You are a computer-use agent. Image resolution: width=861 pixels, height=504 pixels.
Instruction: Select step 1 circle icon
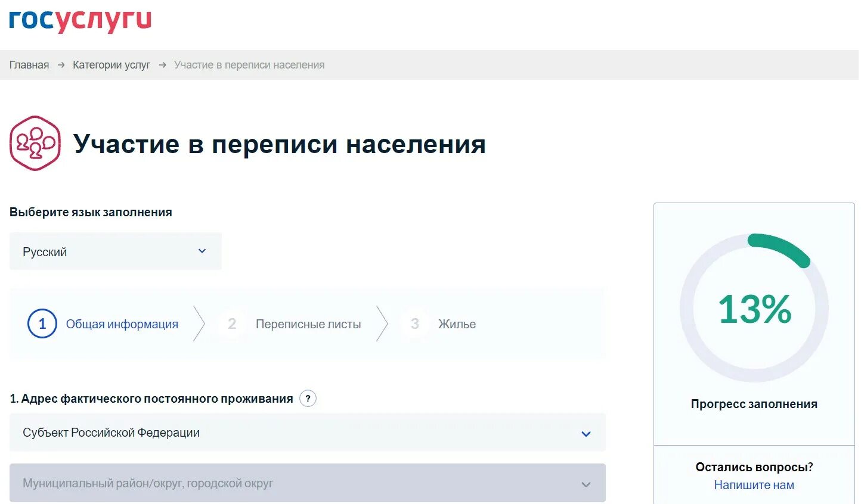coord(42,323)
